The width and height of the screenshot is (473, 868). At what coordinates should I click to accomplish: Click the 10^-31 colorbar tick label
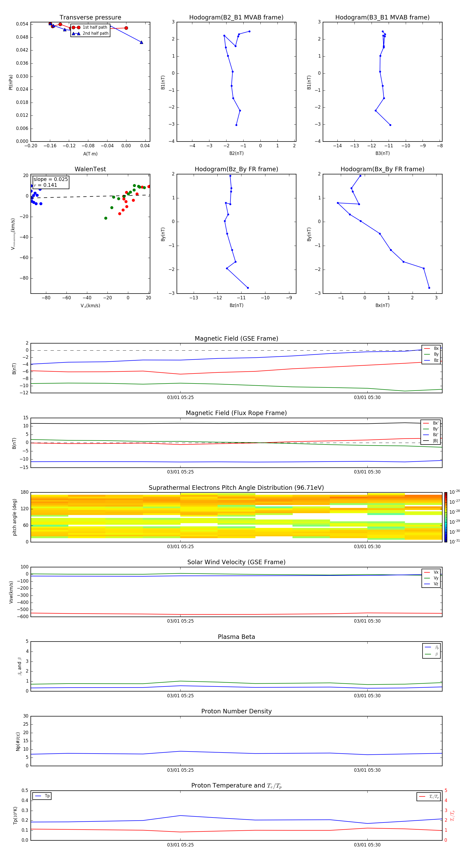[x=455, y=542]
